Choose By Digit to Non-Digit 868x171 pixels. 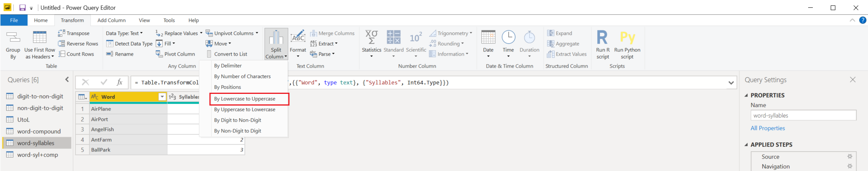[244, 120]
